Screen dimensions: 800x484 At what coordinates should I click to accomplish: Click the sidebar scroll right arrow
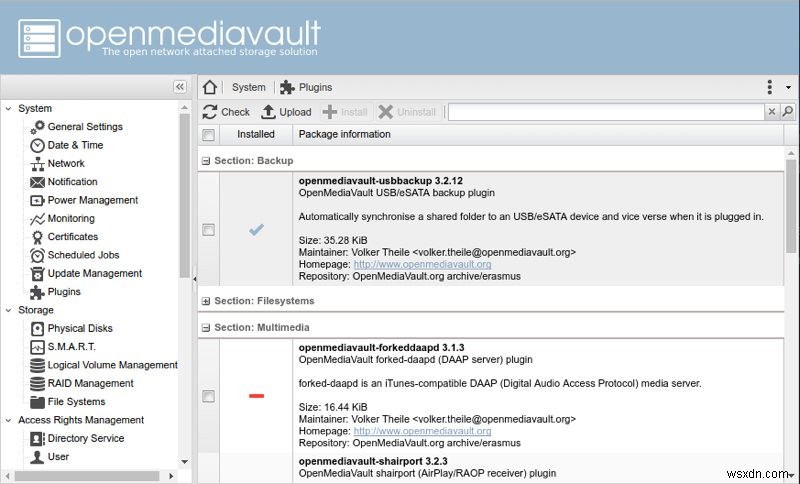pyautogui.click(x=171, y=476)
